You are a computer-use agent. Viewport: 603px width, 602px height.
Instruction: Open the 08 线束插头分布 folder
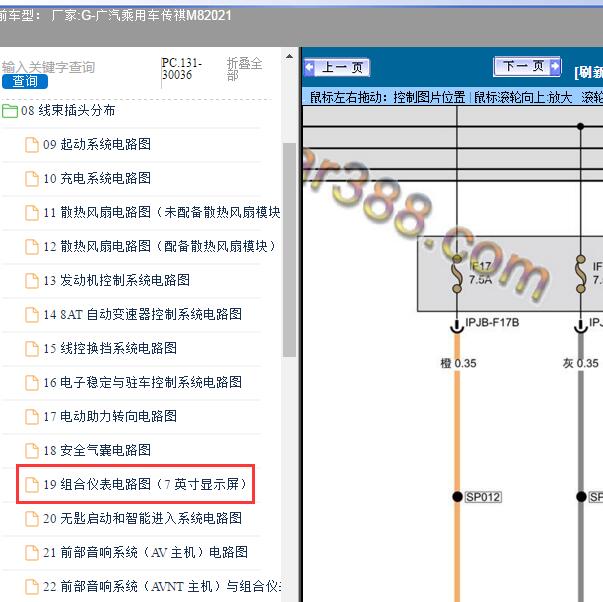[x=68, y=111]
